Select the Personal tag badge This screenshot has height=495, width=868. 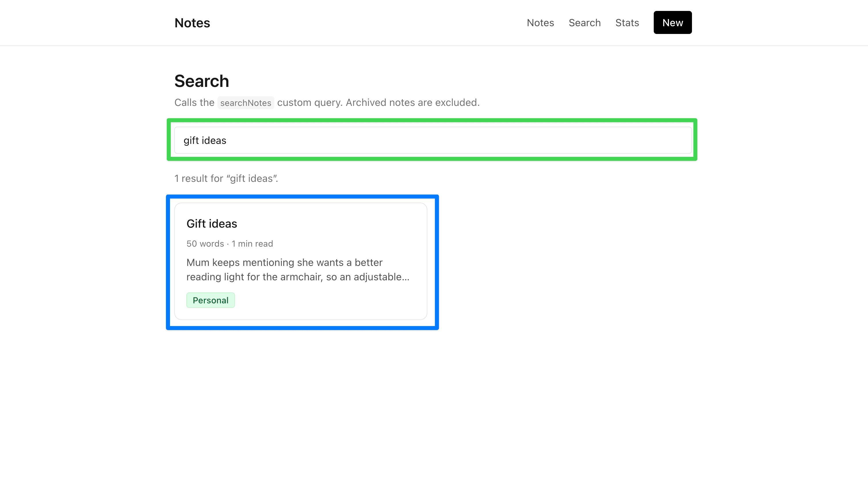[210, 300]
